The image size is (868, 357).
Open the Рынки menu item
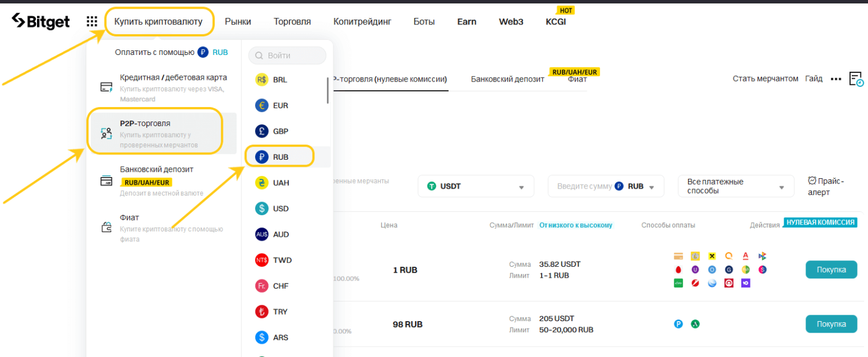point(238,21)
